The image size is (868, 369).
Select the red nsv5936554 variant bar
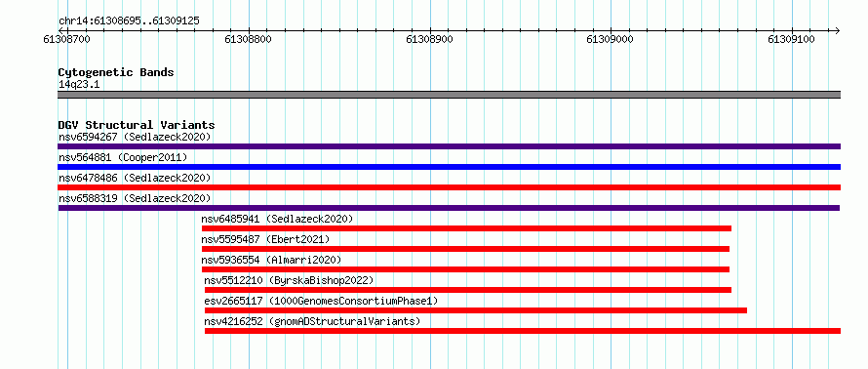point(465,269)
